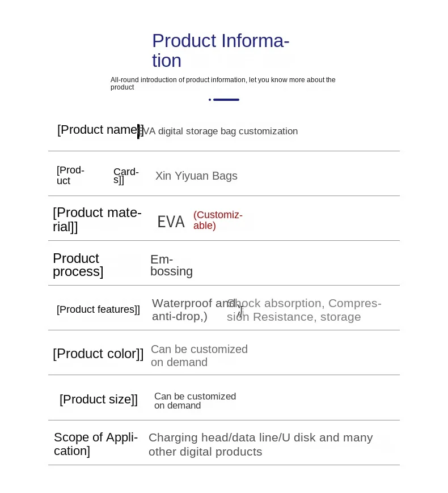Click customized-on-demand value in Product size row
The image size is (448, 493).
coord(195,401)
